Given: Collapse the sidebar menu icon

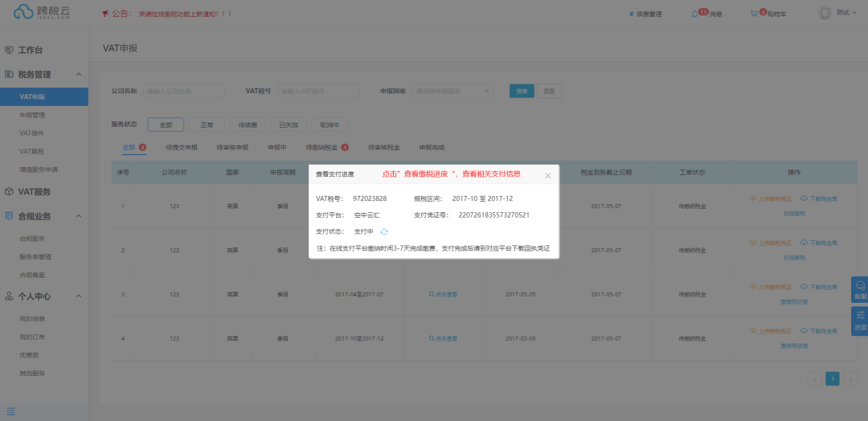Looking at the screenshot, I should pyautogui.click(x=10, y=411).
